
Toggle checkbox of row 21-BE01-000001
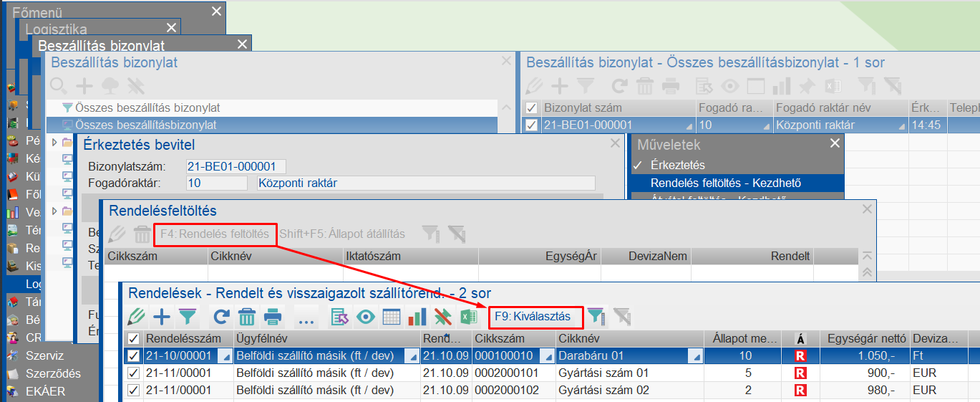(532, 125)
